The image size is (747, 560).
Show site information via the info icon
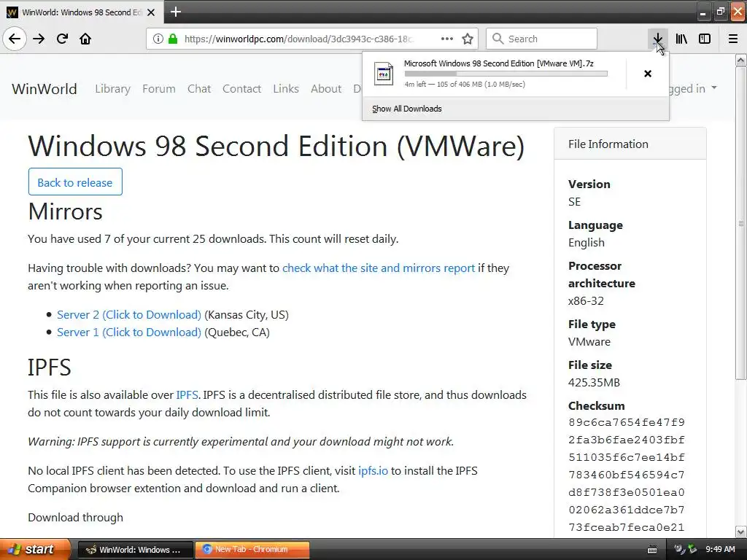(x=158, y=39)
